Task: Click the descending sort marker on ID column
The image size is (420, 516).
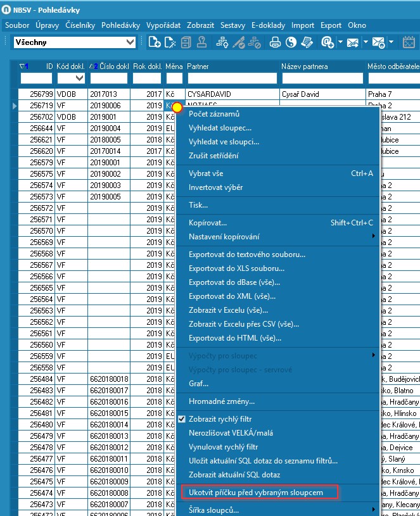Action: click(x=24, y=66)
